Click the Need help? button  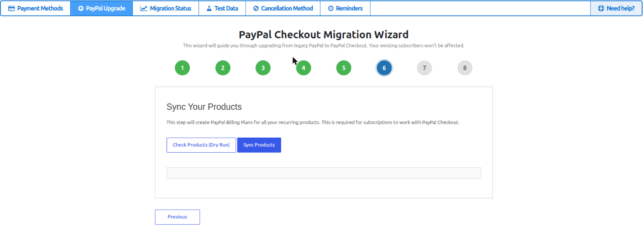(x=616, y=8)
